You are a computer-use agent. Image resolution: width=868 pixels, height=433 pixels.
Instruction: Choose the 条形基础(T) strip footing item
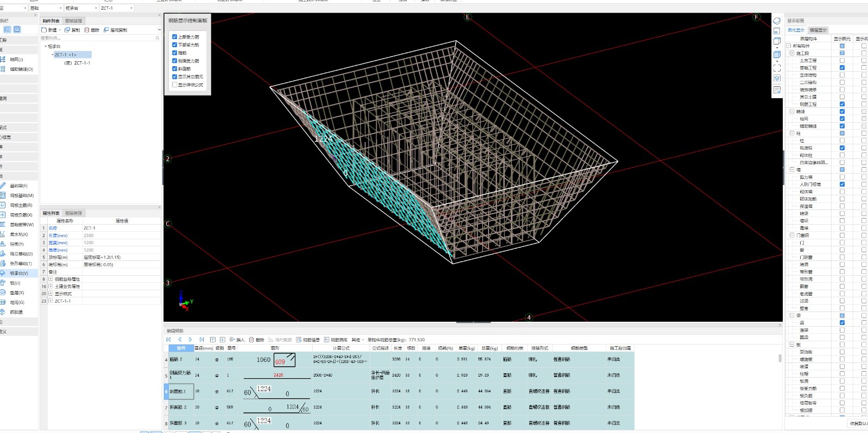[21, 264]
